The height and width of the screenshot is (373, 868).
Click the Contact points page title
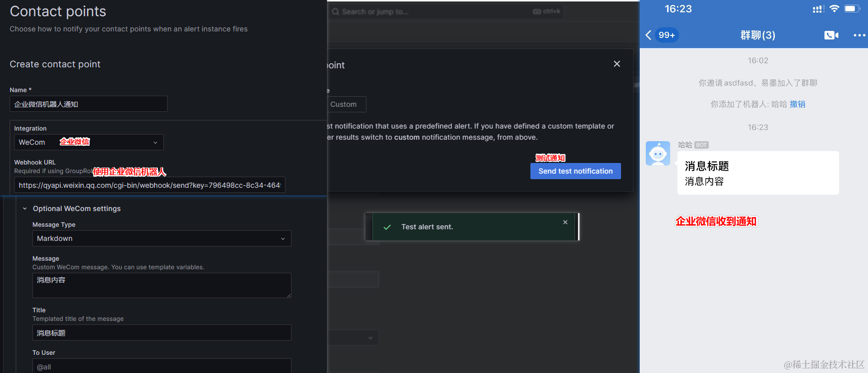tap(58, 11)
